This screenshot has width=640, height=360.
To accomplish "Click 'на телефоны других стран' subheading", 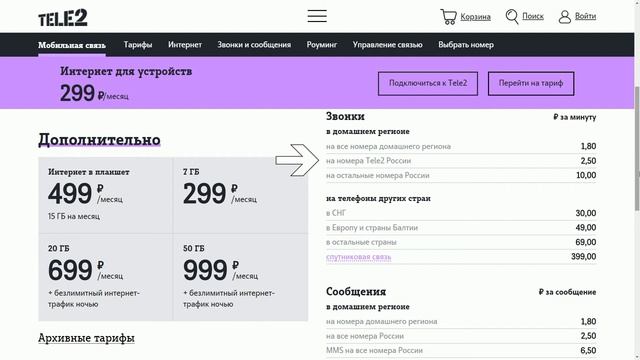I will pyautogui.click(x=378, y=199).
